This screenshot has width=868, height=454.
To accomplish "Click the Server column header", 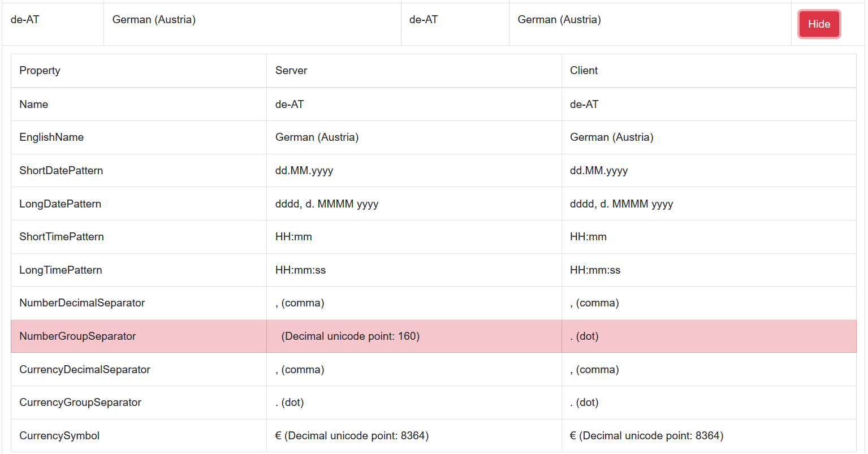I will point(291,70).
